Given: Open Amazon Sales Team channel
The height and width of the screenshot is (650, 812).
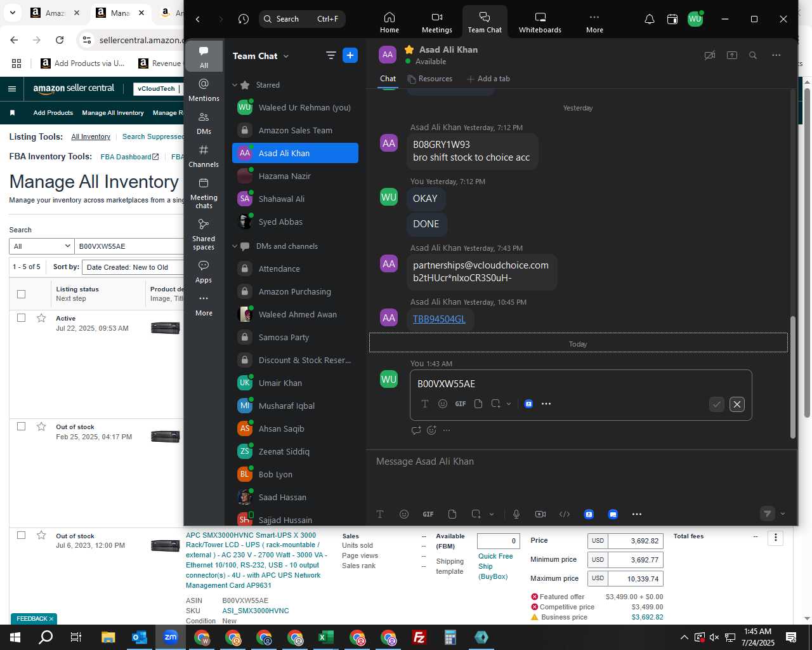Looking at the screenshot, I should [x=295, y=130].
